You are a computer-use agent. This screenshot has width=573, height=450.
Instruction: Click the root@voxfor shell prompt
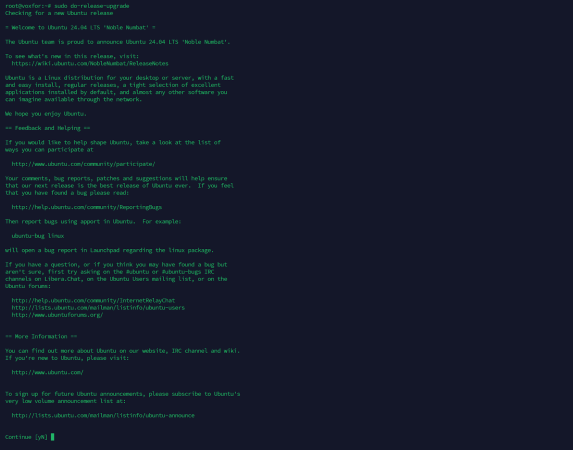tap(28, 6)
